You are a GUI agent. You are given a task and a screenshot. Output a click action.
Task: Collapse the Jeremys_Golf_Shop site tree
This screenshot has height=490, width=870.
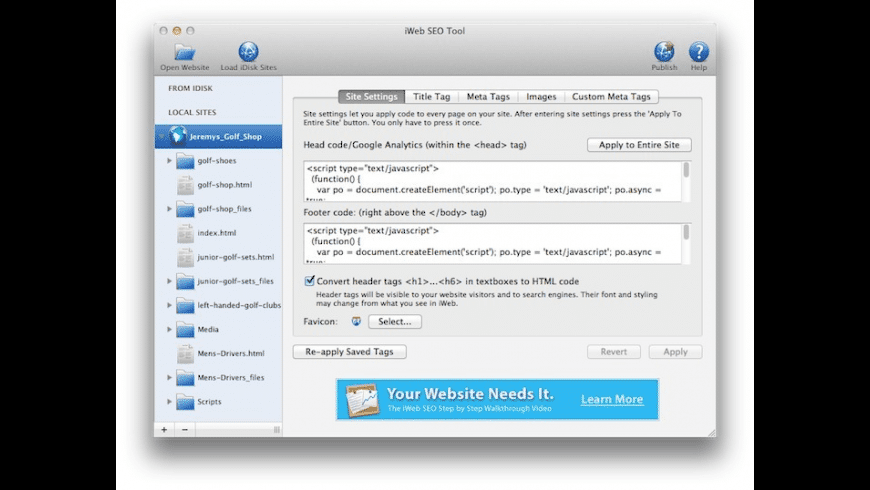pos(161,137)
